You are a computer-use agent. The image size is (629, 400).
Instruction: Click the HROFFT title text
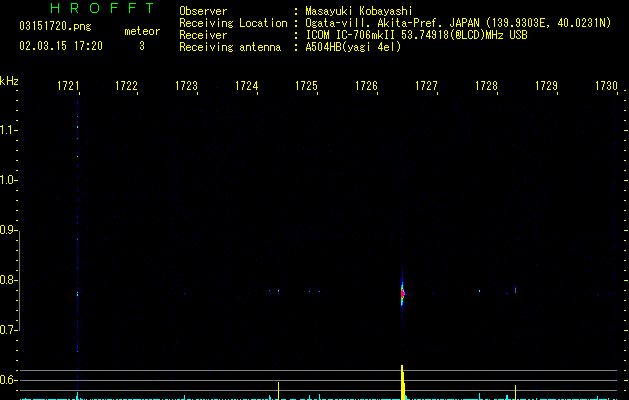103,8
